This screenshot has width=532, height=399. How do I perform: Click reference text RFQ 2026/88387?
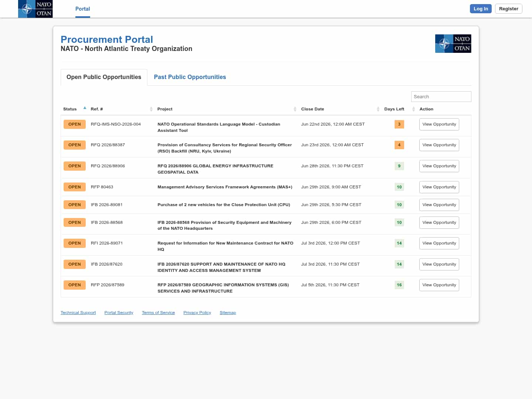coord(108,145)
